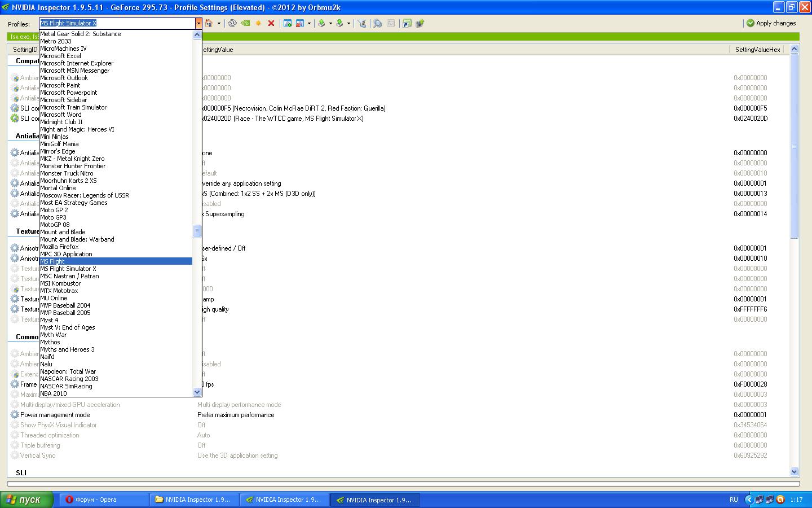Pick Metro 2033 from the profile list
The image size is (812, 508).
point(116,41)
